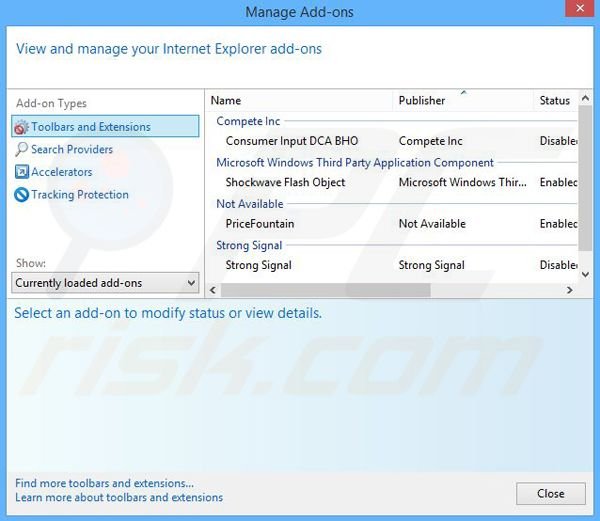
Task: Select Search Providers add-on type
Action: pyautogui.click(x=72, y=149)
